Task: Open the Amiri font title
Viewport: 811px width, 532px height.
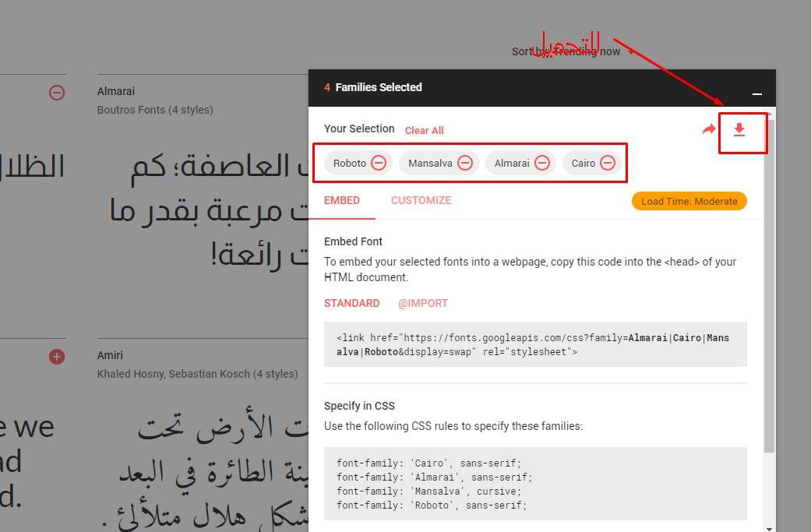Action: [x=110, y=356]
